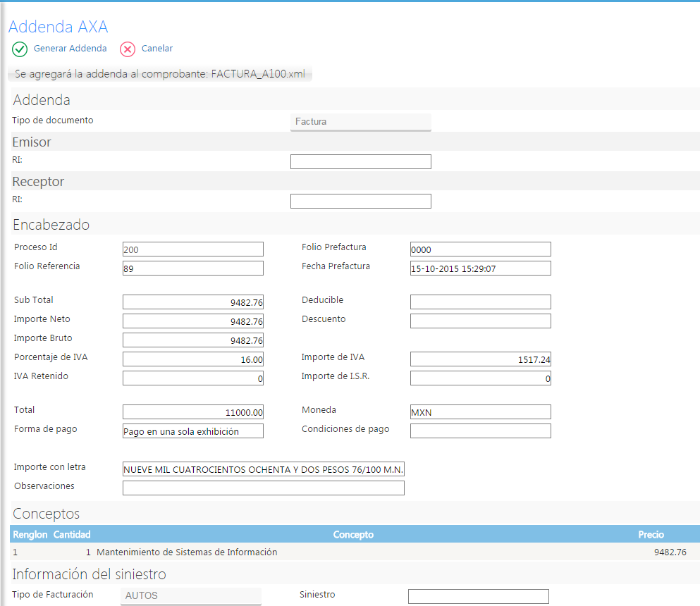The image size is (700, 606).
Task: Click the green checkmark Generar Addenda icon
Action: pyautogui.click(x=20, y=49)
